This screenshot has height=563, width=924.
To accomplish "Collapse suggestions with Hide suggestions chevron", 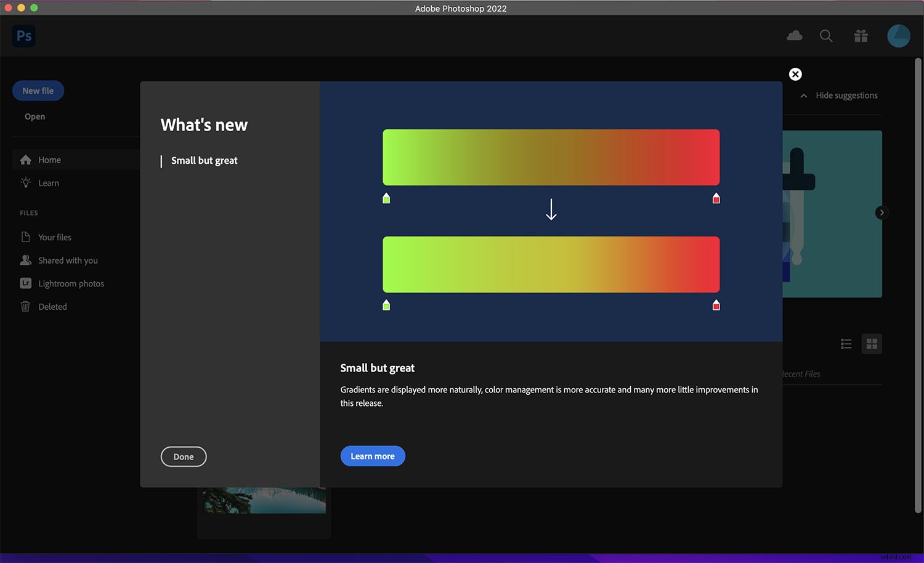I will pyautogui.click(x=804, y=96).
